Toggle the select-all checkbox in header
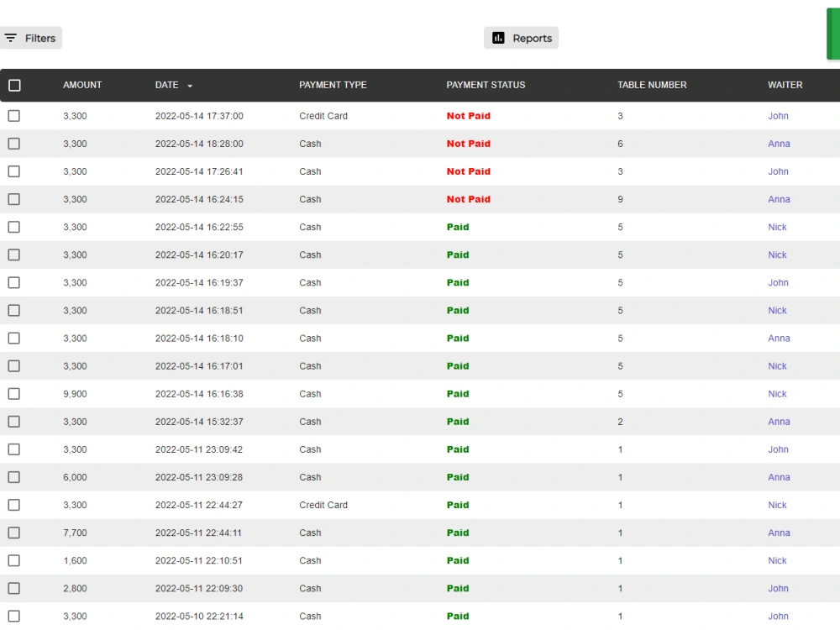 14,85
